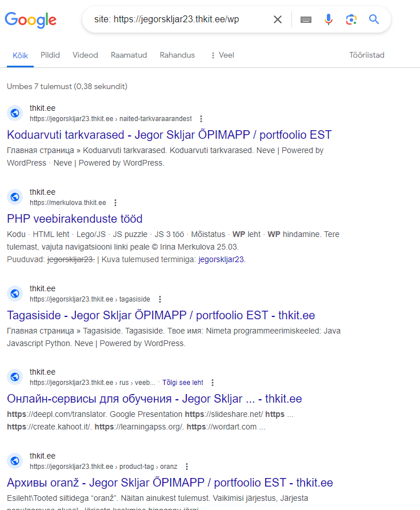
Task: Open PHP veebirakenduste tööd link
Action: coord(74,219)
